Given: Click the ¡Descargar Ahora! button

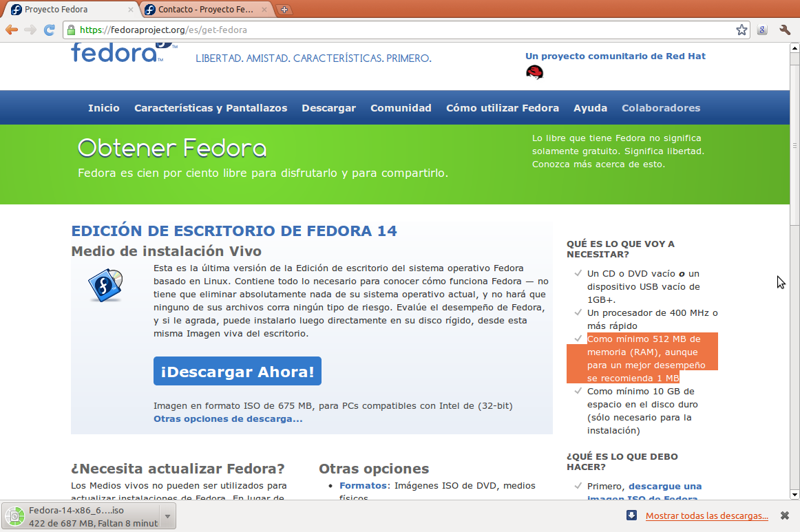Looking at the screenshot, I should (238, 371).
